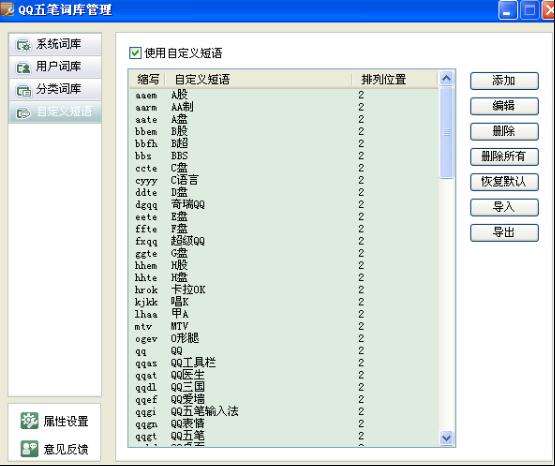
Task: Select the aarm AA制 row
Action: (283, 107)
